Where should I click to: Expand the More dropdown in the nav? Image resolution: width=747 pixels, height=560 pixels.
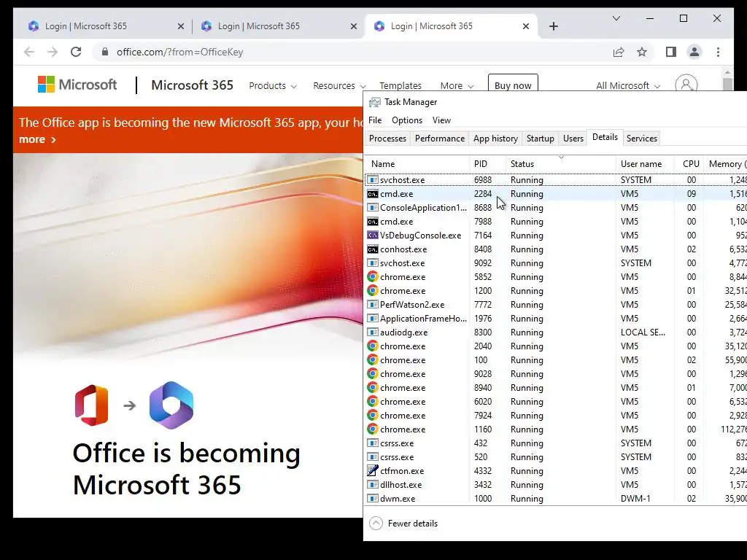(457, 86)
